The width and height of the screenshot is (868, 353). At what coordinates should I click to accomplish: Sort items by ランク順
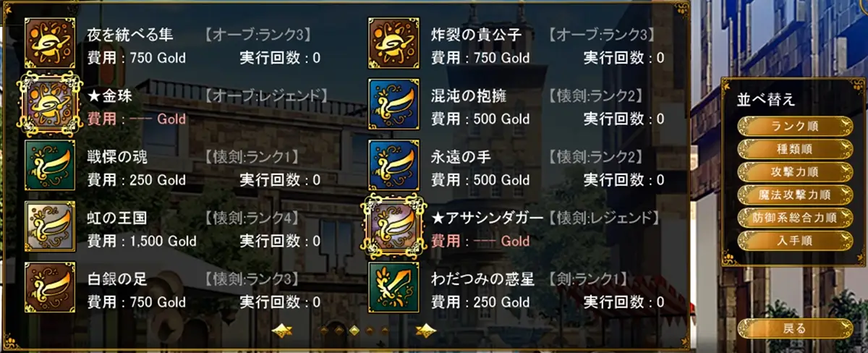795,126
